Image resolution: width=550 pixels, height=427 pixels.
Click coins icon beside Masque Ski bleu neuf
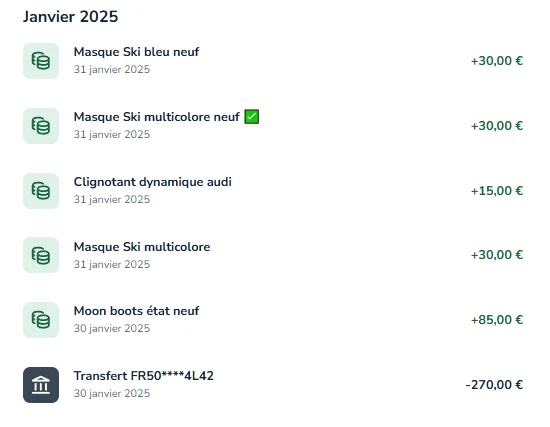pos(41,61)
